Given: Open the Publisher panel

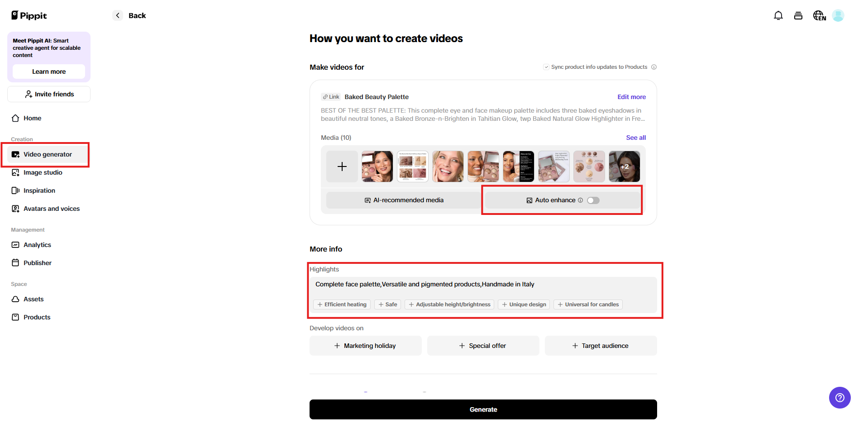Looking at the screenshot, I should (x=37, y=263).
